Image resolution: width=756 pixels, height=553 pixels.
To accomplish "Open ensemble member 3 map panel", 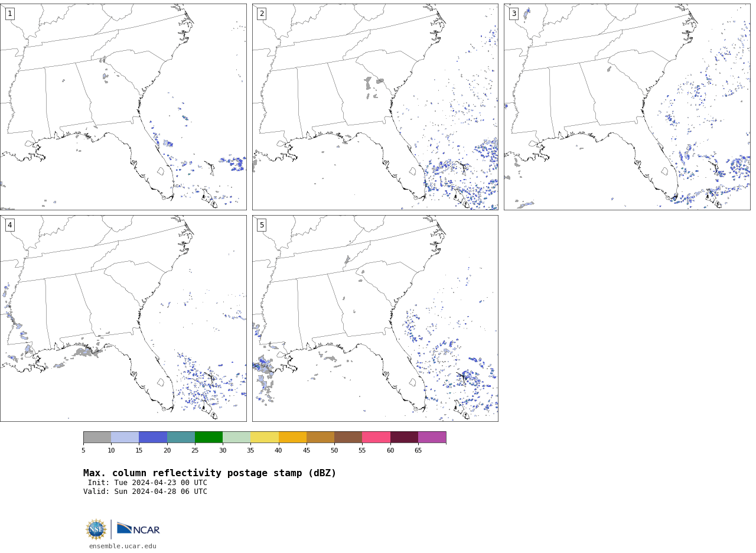I will click(x=627, y=107).
